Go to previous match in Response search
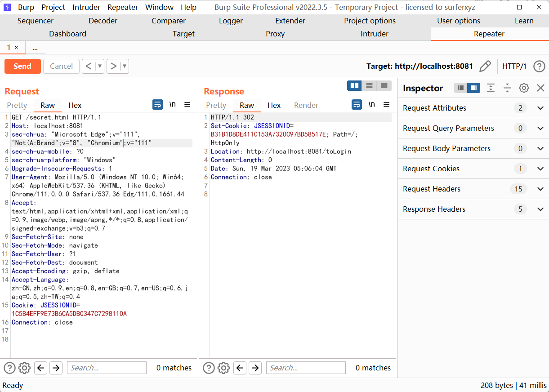The width and height of the screenshot is (549, 392). (x=240, y=368)
